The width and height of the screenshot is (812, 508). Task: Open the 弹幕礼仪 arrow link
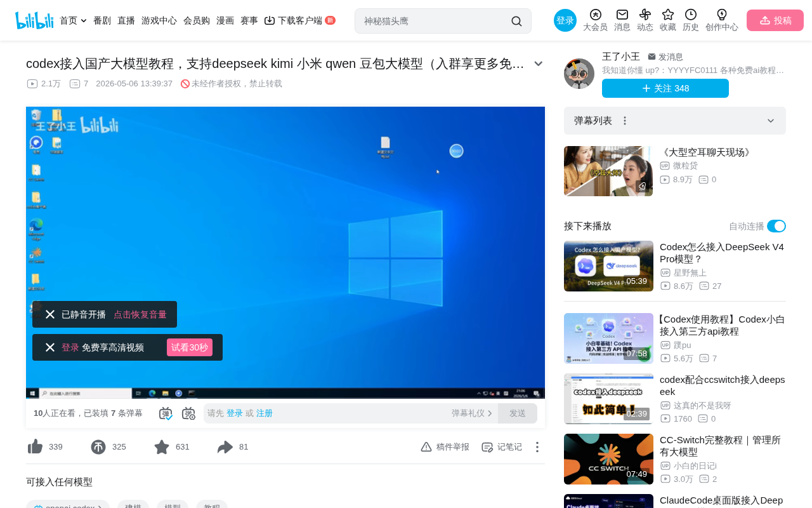point(472,413)
